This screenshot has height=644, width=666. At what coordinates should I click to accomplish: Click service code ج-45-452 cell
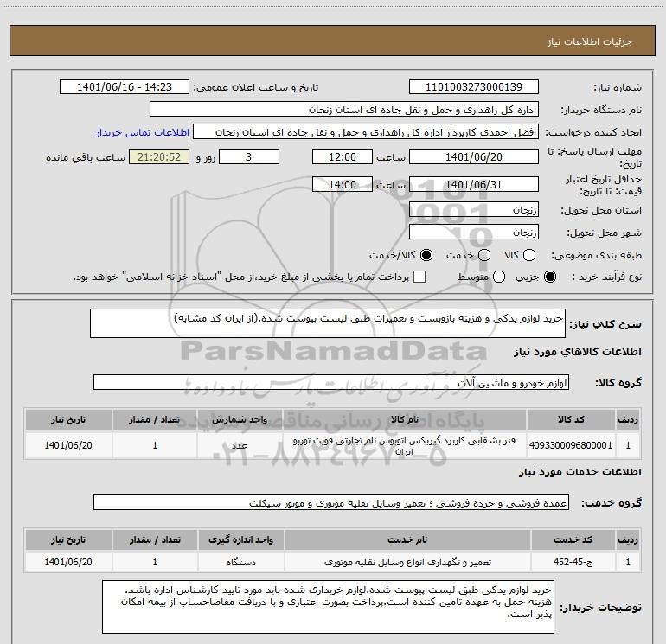(x=573, y=562)
